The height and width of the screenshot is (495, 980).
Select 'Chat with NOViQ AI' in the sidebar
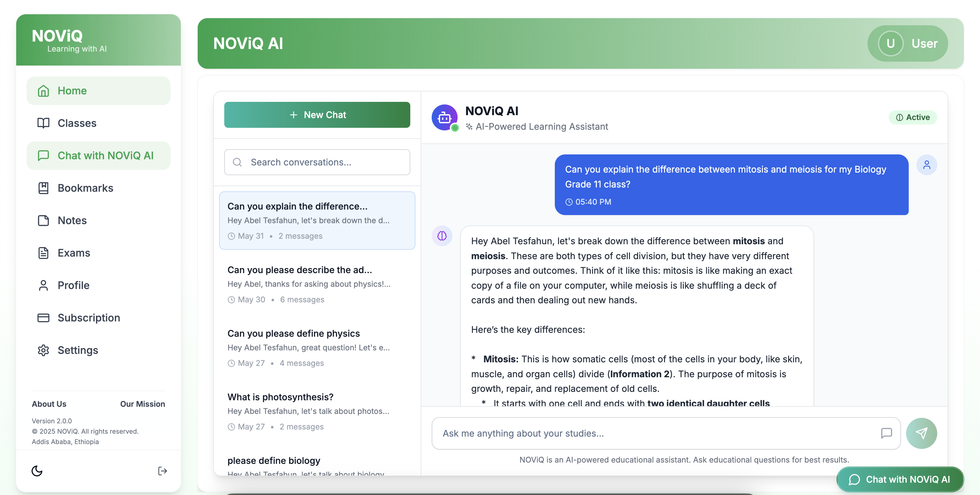(98, 155)
